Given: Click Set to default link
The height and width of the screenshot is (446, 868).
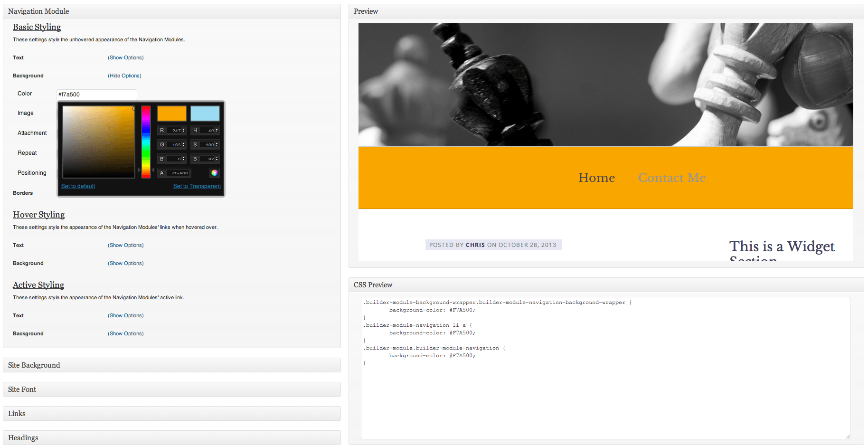Looking at the screenshot, I should click(78, 186).
